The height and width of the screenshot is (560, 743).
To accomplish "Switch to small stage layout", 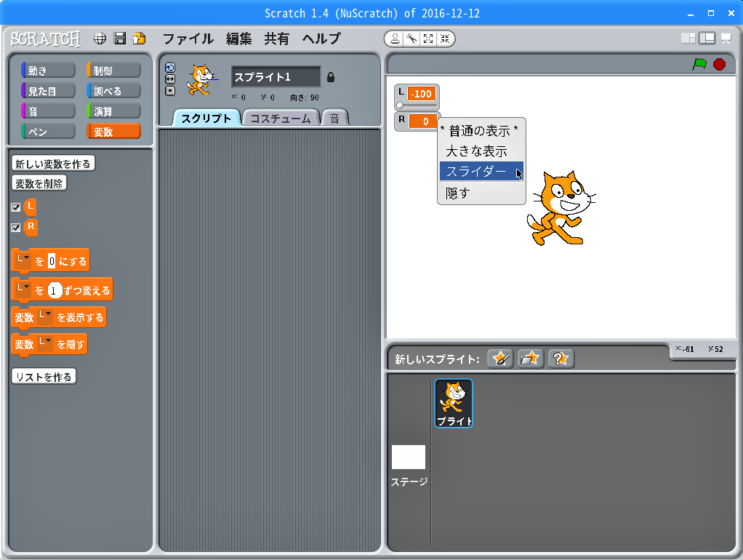I will 688,39.
